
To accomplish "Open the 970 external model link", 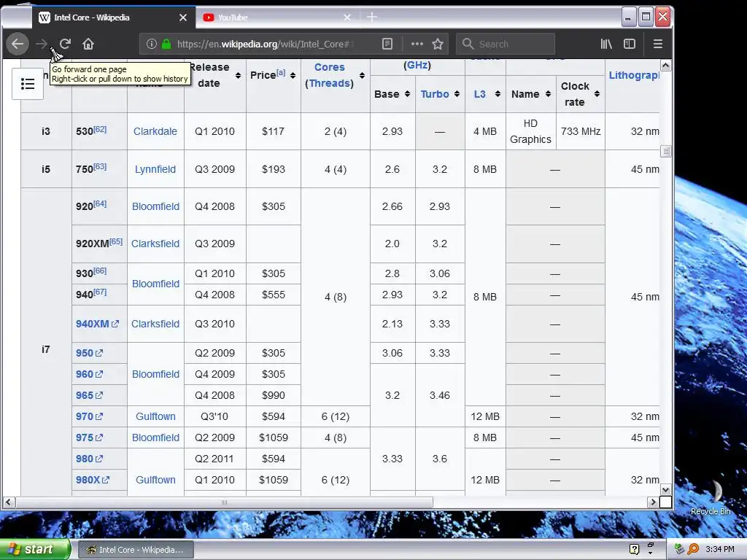I will 89,416.
